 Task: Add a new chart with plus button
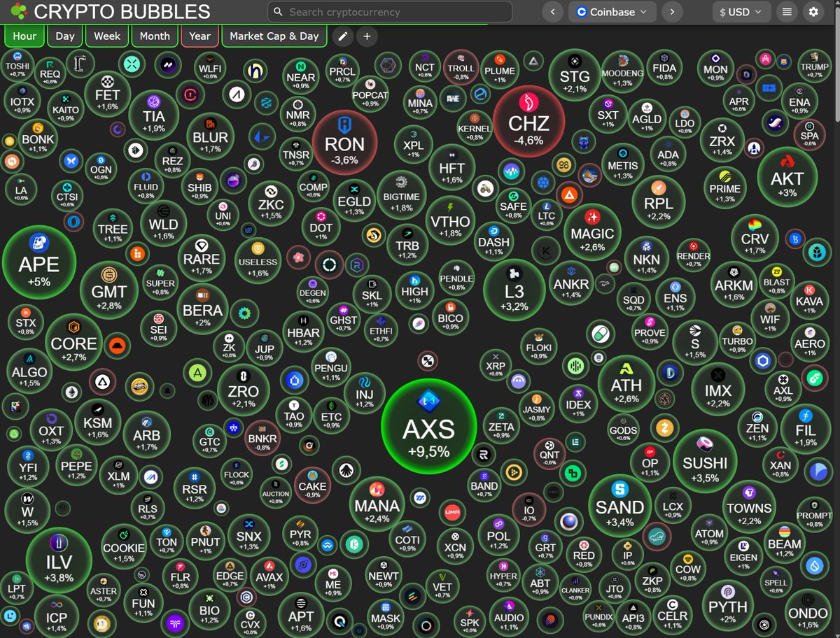coord(367,36)
